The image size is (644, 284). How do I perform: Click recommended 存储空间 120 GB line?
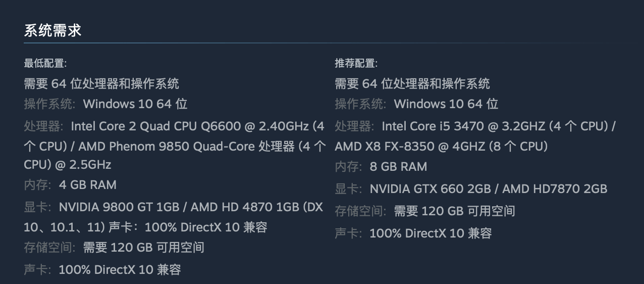(x=425, y=211)
